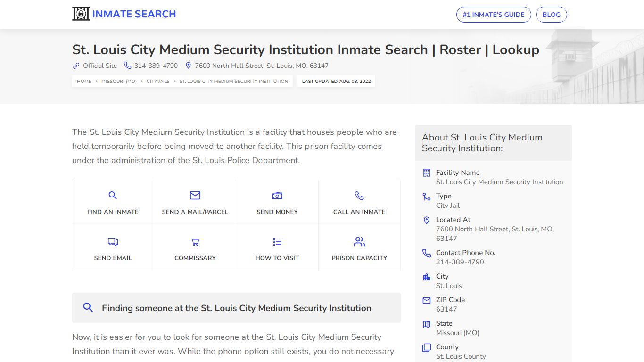Screen dimensions: 644x362
Task: Click the handset icon above Call an Inmate
Action: point(359,195)
